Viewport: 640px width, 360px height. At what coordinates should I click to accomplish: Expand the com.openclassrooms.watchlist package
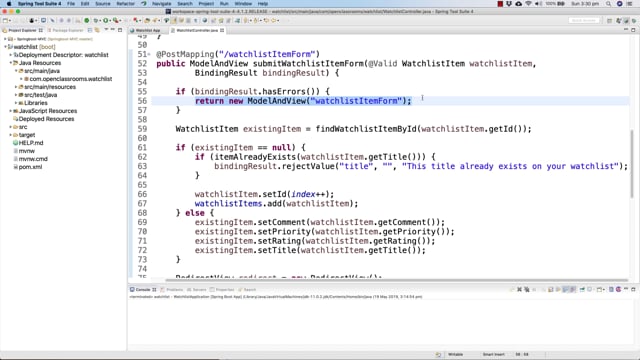tap(21, 79)
